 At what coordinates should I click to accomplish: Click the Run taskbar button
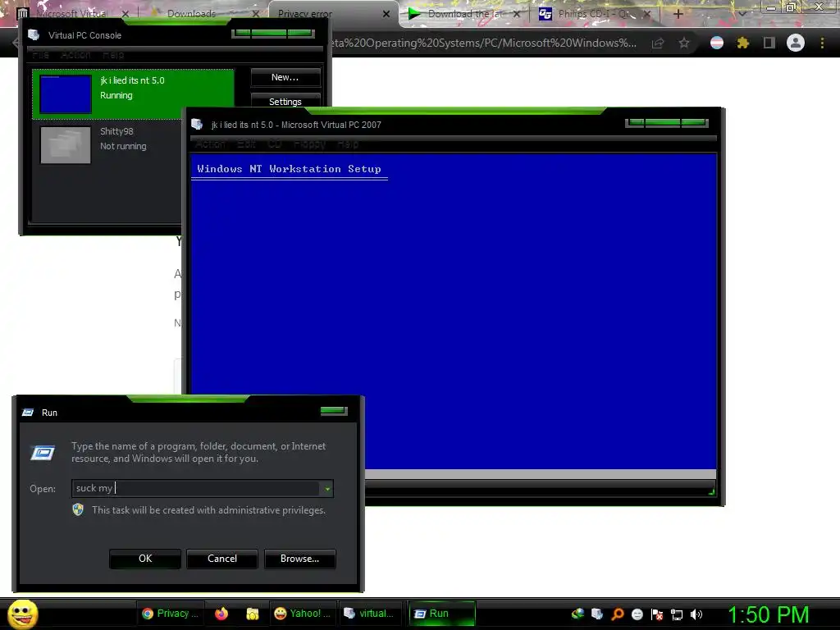[442, 614]
